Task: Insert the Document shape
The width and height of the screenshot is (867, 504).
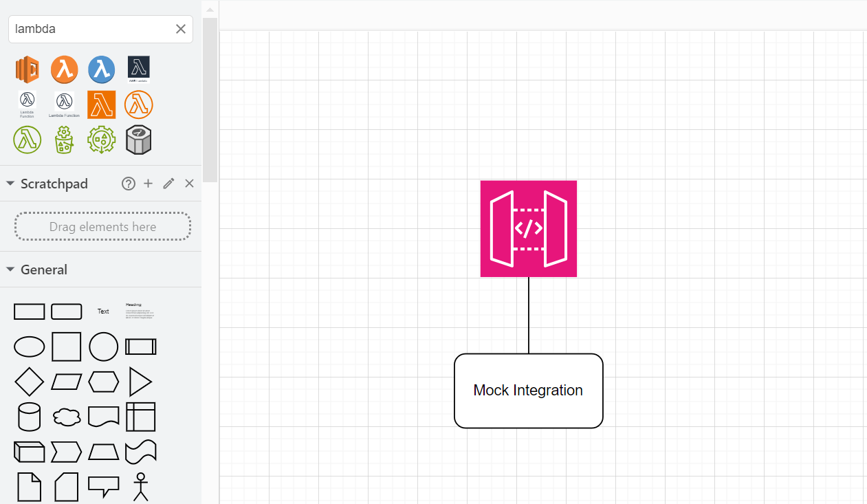Action: tap(104, 417)
